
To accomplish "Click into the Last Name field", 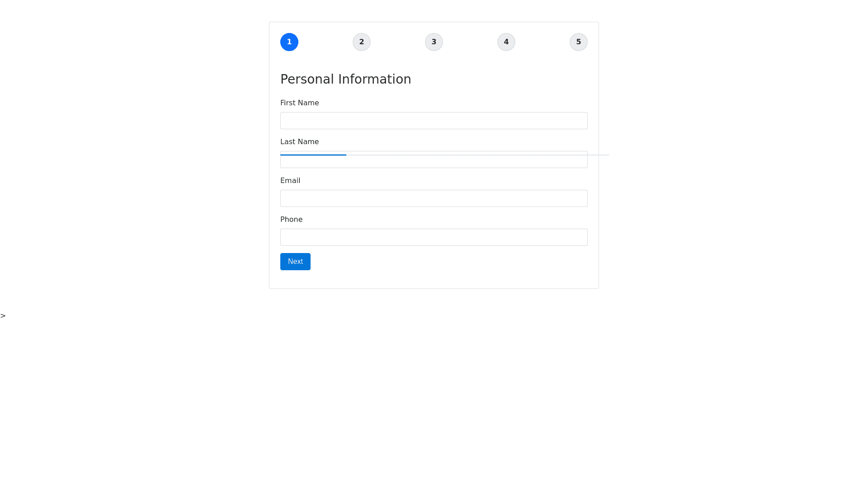I will click(434, 162).
